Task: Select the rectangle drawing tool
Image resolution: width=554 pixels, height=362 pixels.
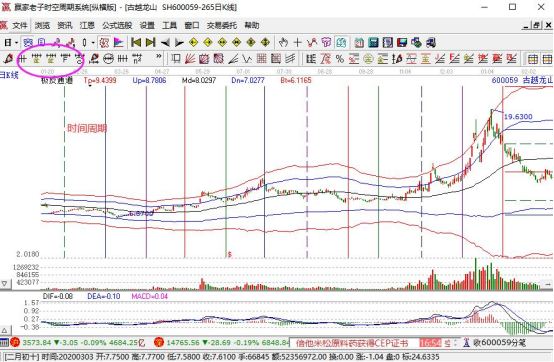Action: [176, 59]
